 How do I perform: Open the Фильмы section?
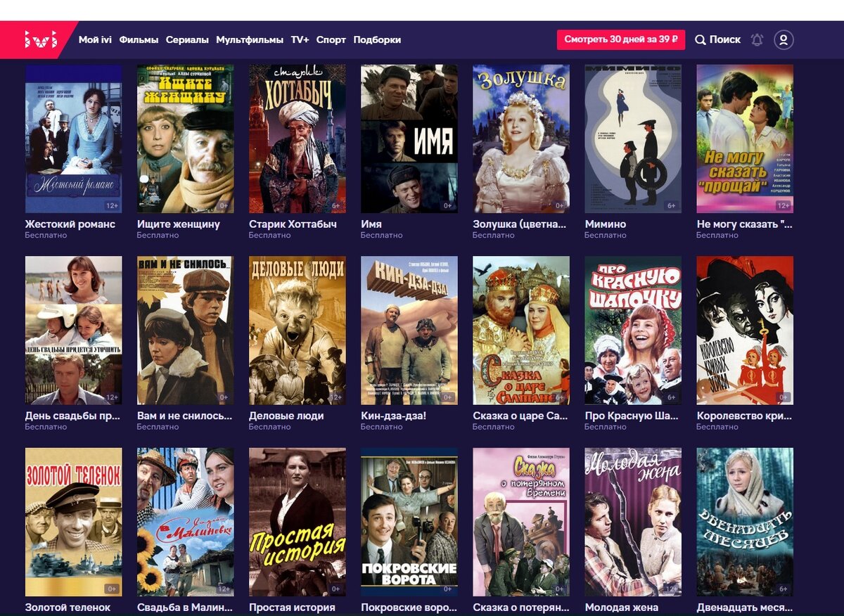click(139, 40)
